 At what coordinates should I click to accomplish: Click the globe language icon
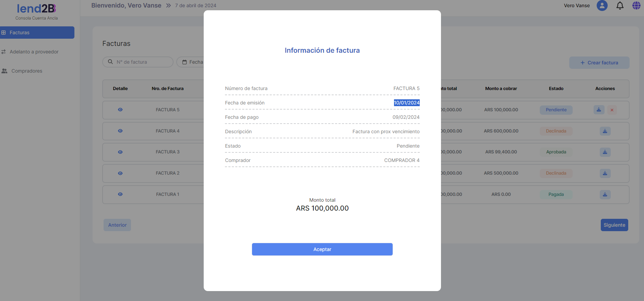pos(636,6)
